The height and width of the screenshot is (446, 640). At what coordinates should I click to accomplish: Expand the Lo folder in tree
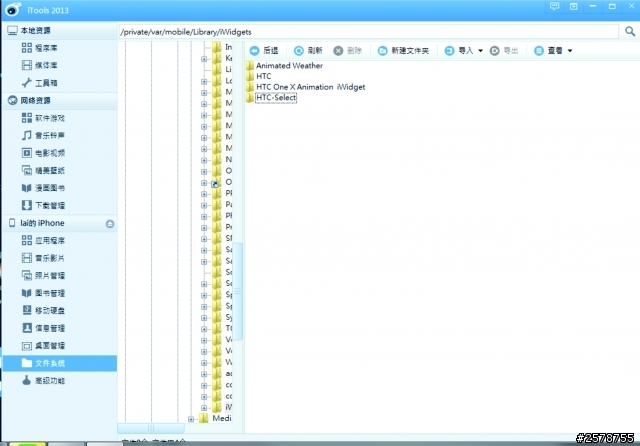pyautogui.click(x=204, y=82)
